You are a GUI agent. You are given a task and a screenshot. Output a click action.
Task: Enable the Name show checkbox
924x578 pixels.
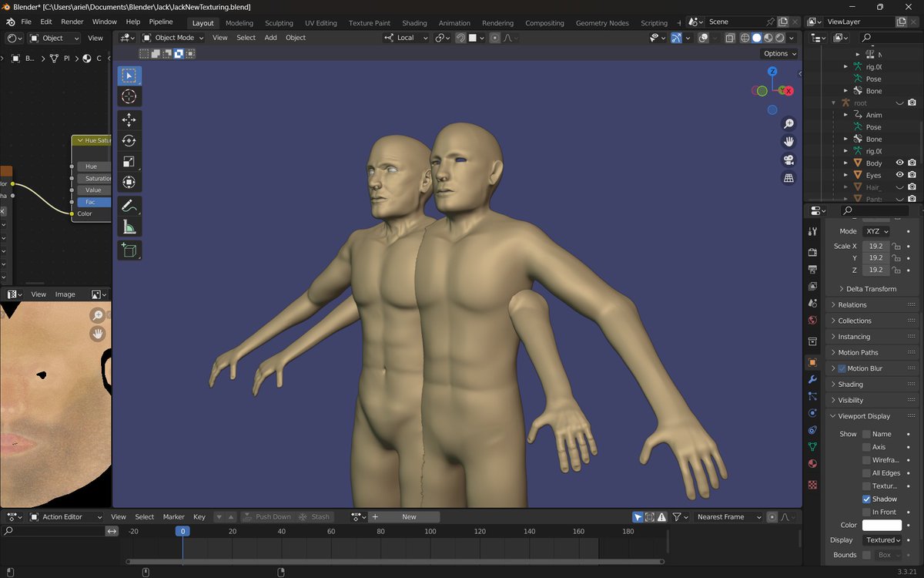click(866, 434)
